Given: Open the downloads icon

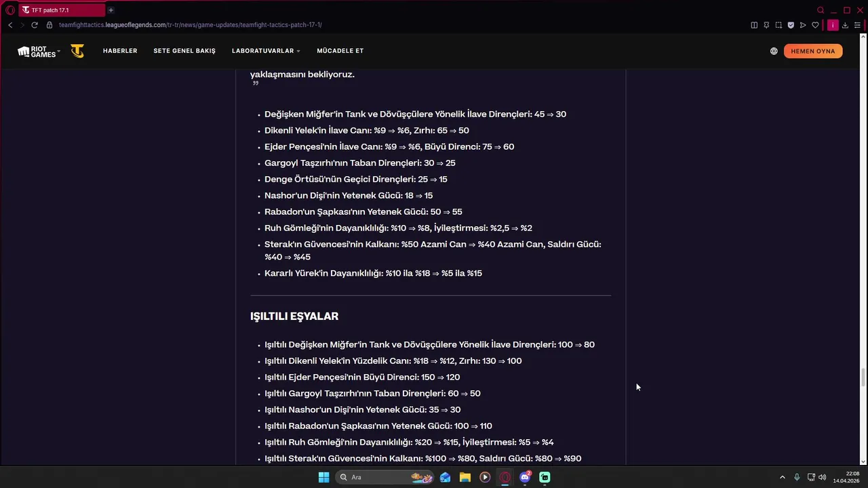Looking at the screenshot, I should (845, 25).
